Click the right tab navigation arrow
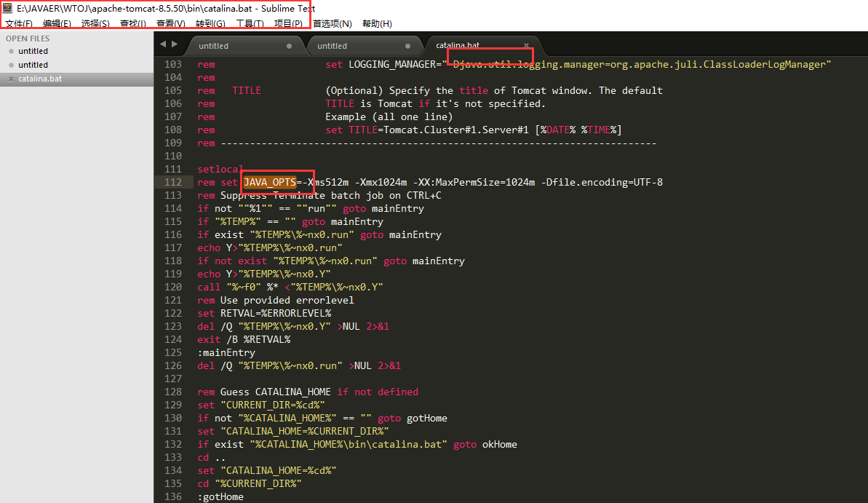 pos(175,44)
